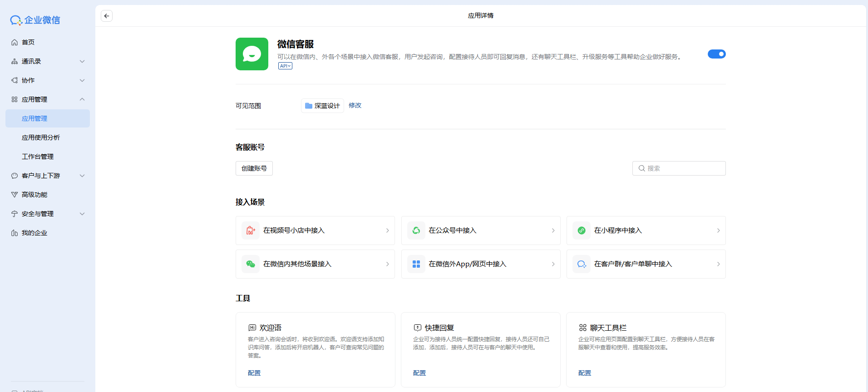Click the search magnifier icon

(642, 168)
